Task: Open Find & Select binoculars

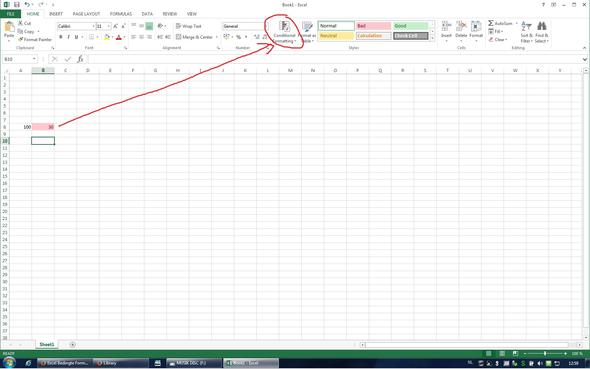Action: pyautogui.click(x=542, y=32)
